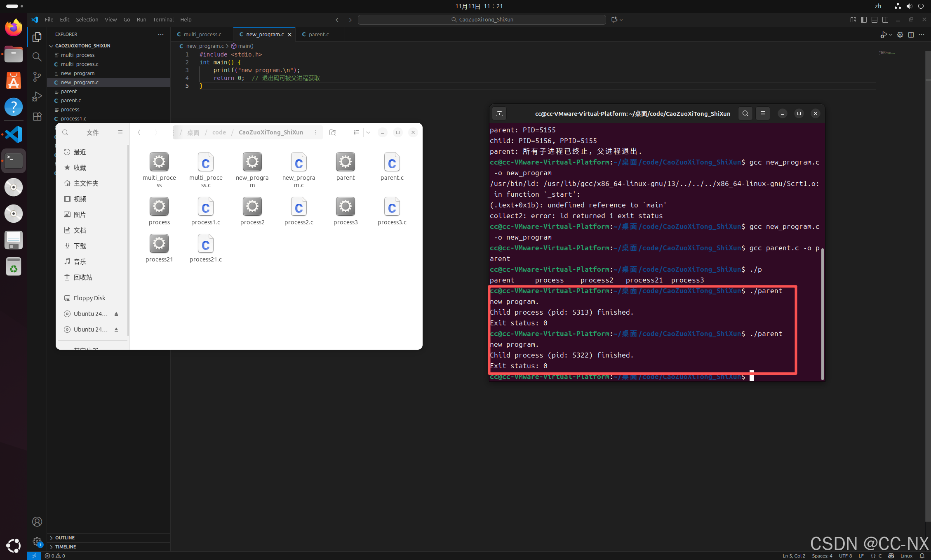This screenshot has width=931, height=560.
Task: Select 下载 in file manager sidebar
Action: pyautogui.click(x=80, y=246)
